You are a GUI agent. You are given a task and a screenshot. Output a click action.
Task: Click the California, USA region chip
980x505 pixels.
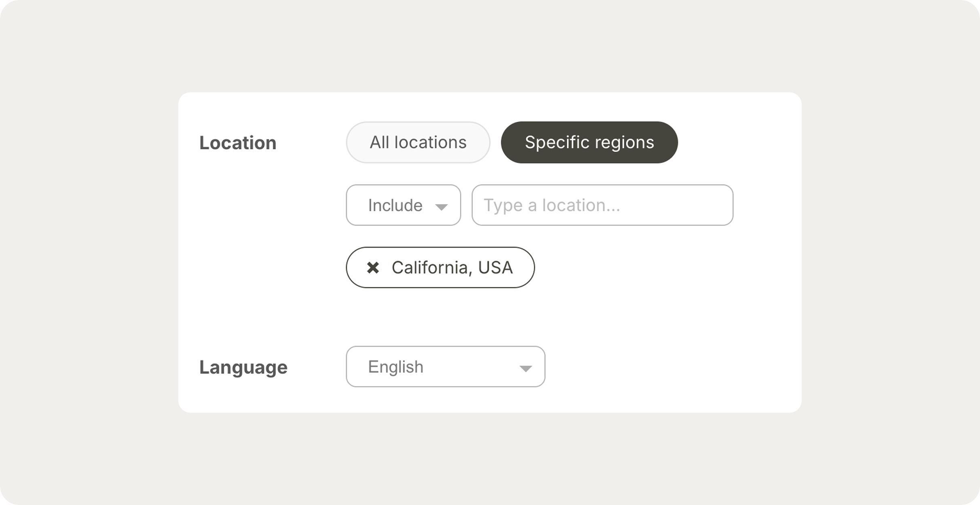point(453,267)
